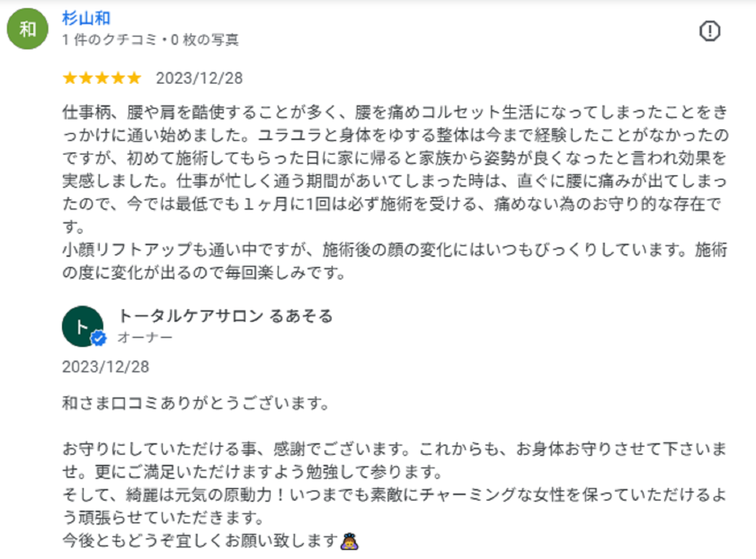The width and height of the screenshot is (756, 559).
Task: Click the review date next to the stars
Action: [199, 78]
